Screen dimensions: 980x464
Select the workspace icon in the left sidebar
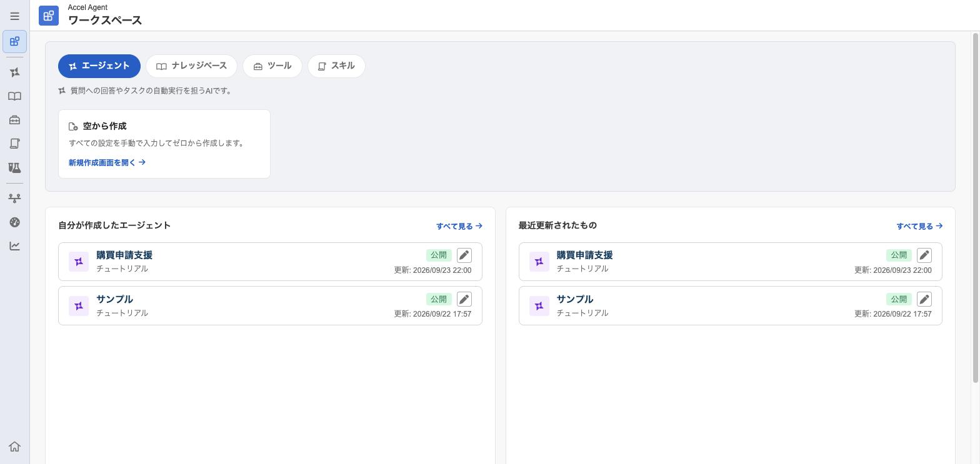point(14,42)
